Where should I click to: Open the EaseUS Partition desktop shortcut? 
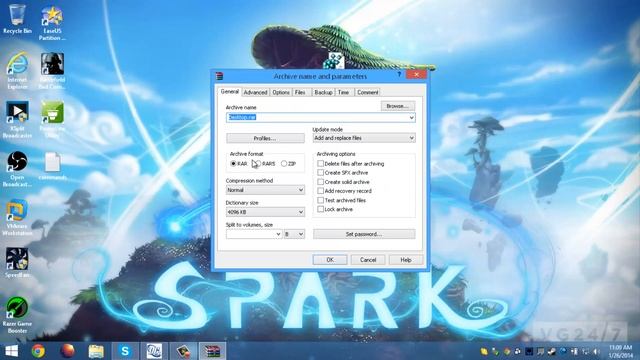coord(52,23)
